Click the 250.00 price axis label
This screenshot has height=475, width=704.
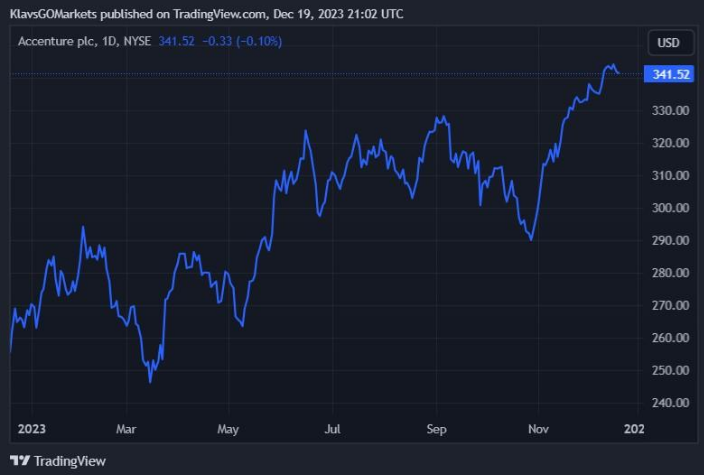[x=670, y=370]
